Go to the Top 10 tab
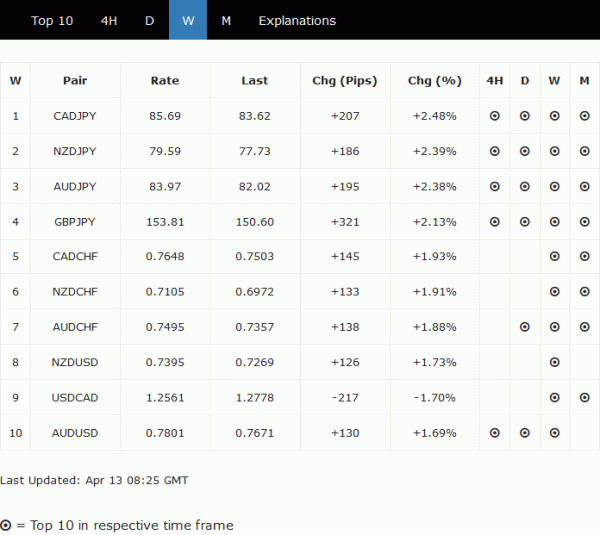The height and width of the screenshot is (535, 600). (52, 20)
